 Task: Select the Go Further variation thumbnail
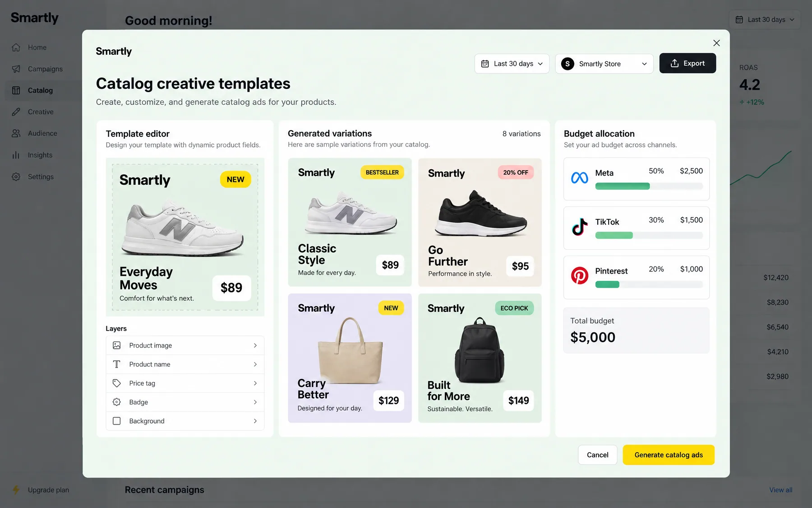pos(480,222)
